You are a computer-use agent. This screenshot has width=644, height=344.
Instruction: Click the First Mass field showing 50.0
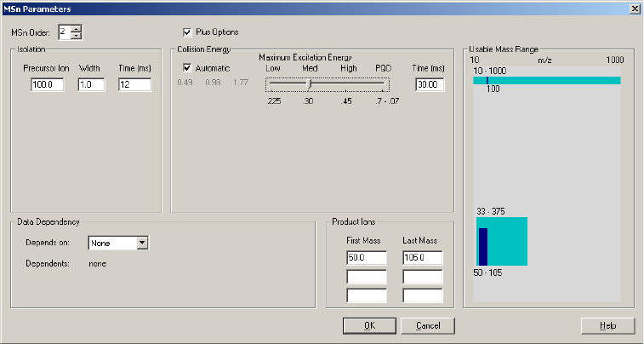click(367, 258)
